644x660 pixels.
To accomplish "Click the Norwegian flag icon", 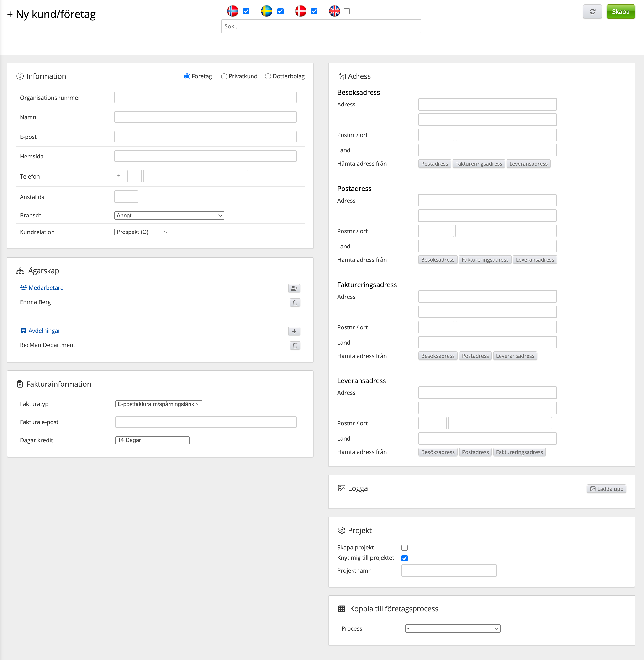I will click(x=232, y=11).
